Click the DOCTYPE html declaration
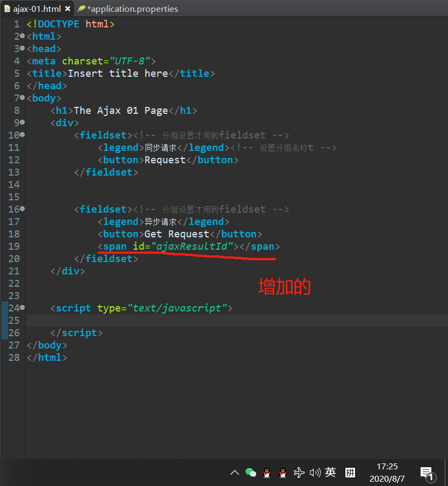448x486 pixels. [71, 24]
